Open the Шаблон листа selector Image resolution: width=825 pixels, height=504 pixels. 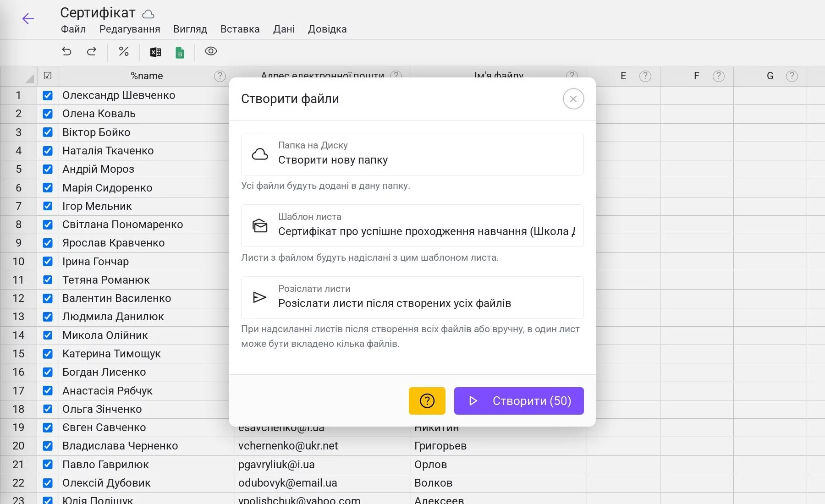coord(412,225)
